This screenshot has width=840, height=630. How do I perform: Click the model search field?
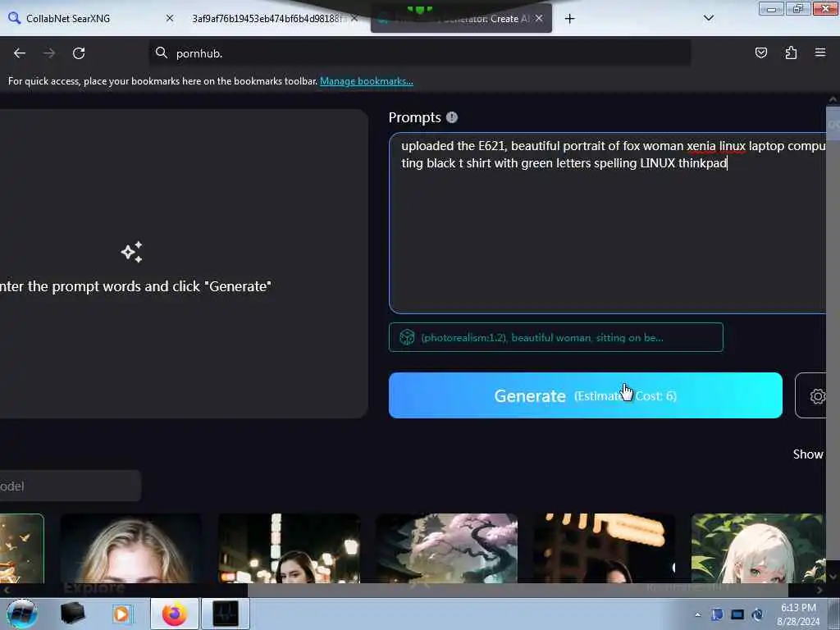tap(71, 486)
